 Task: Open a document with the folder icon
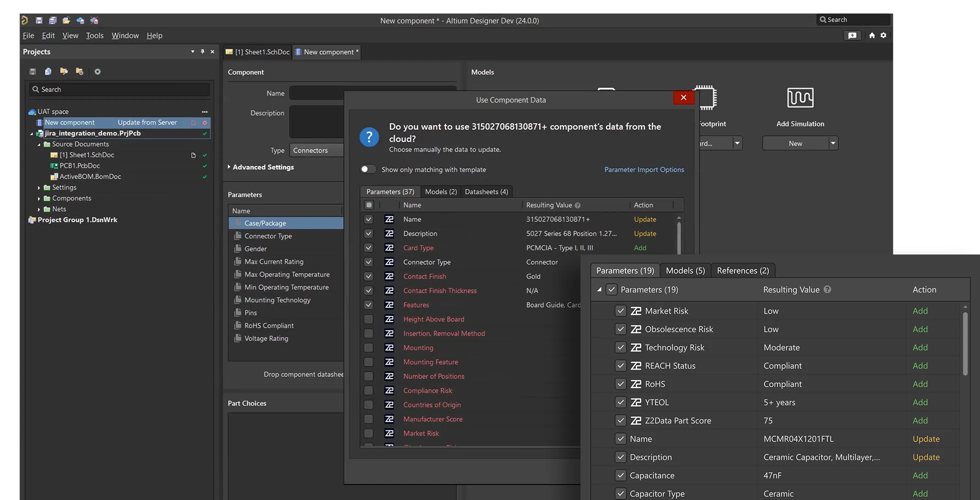coord(66,20)
